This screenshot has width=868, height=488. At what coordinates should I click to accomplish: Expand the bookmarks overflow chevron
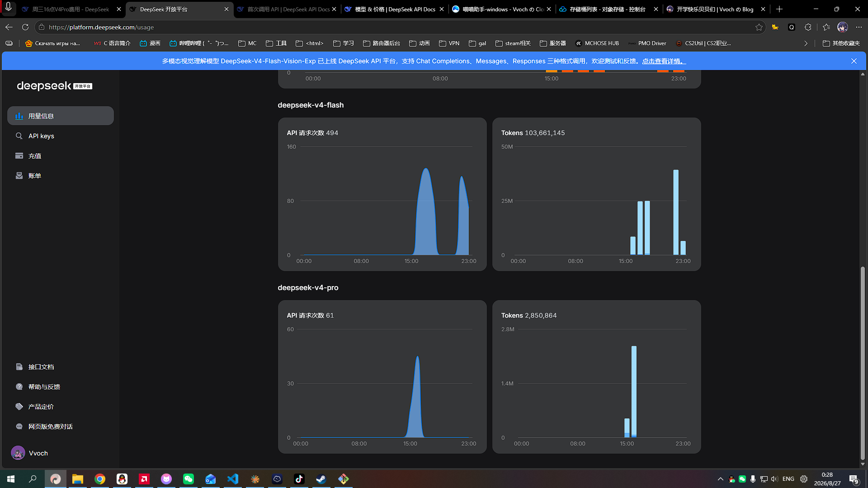[806, 43]
